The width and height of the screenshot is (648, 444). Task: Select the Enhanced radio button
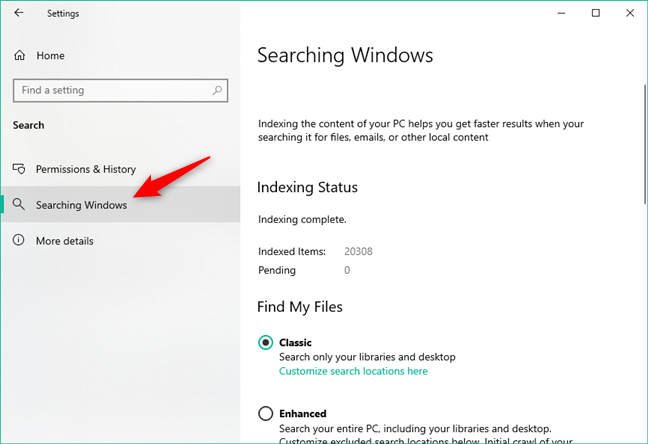coord(265,413)
